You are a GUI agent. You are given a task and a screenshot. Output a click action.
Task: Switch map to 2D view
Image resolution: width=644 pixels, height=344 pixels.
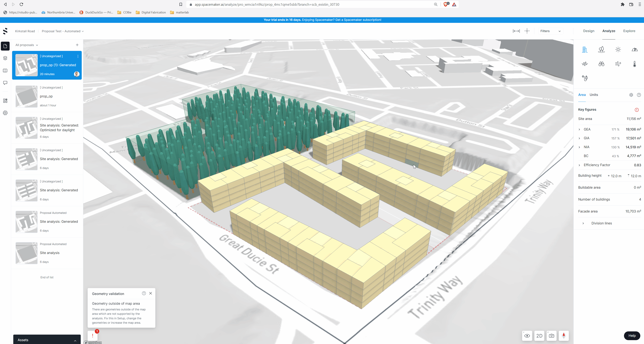[x=539, y=335]
